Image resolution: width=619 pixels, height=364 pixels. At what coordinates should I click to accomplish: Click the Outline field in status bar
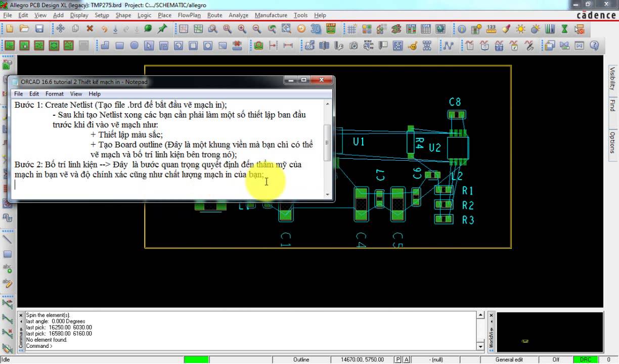click(301, 359)
